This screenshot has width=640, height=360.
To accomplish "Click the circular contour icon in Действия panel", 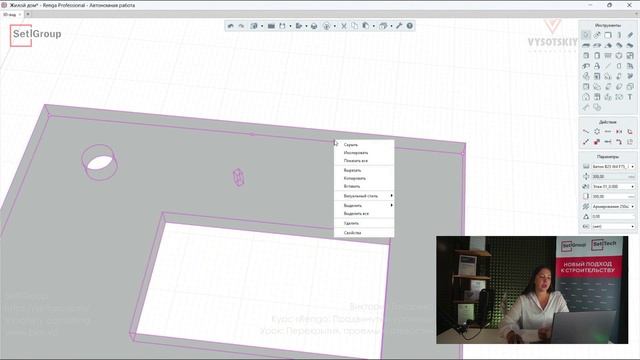I will (x=597, y=131).
